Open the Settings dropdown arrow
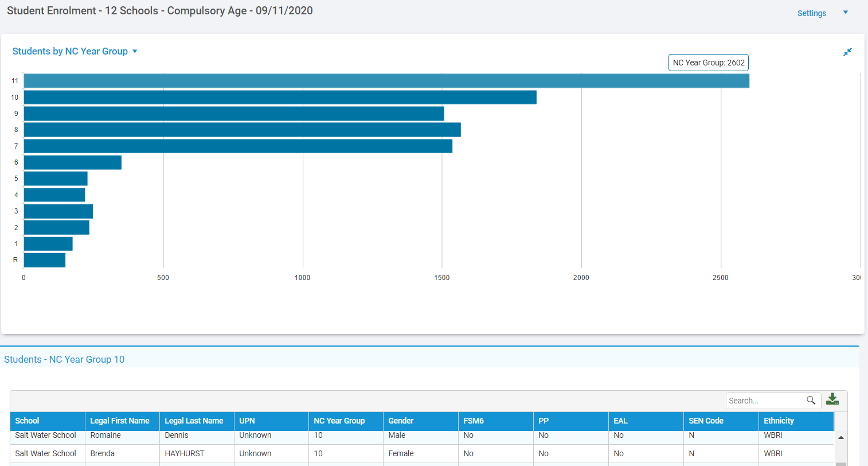Screen dimensions: 868x466 click(845, 13)
